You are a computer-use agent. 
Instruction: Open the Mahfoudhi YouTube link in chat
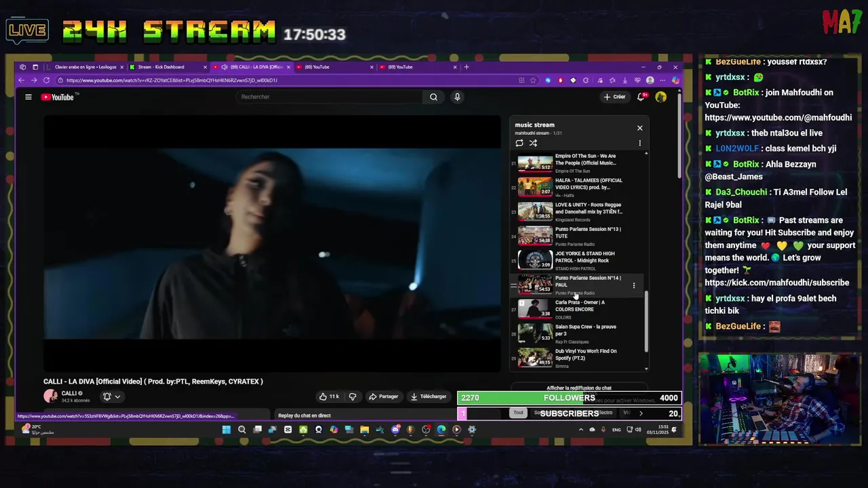(x=778, y=118)
